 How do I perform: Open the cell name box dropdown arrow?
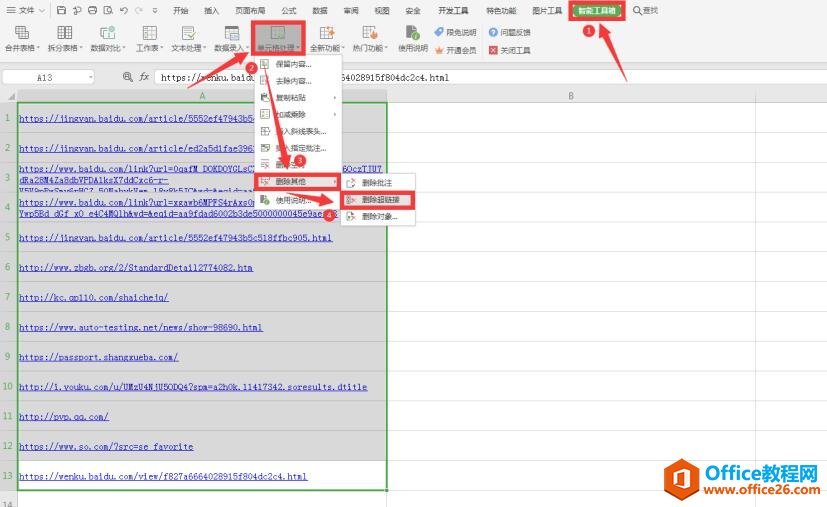[90, 77]
